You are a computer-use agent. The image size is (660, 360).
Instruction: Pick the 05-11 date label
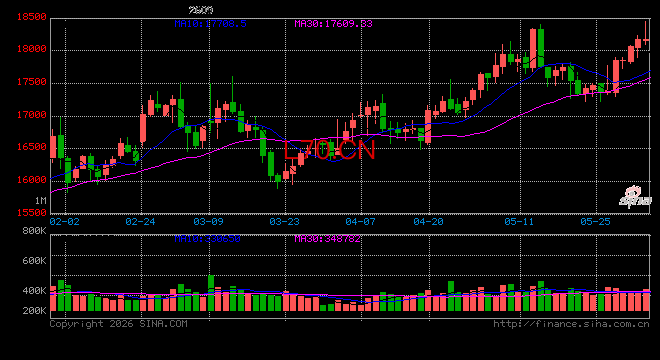click(x=519, y=221)
